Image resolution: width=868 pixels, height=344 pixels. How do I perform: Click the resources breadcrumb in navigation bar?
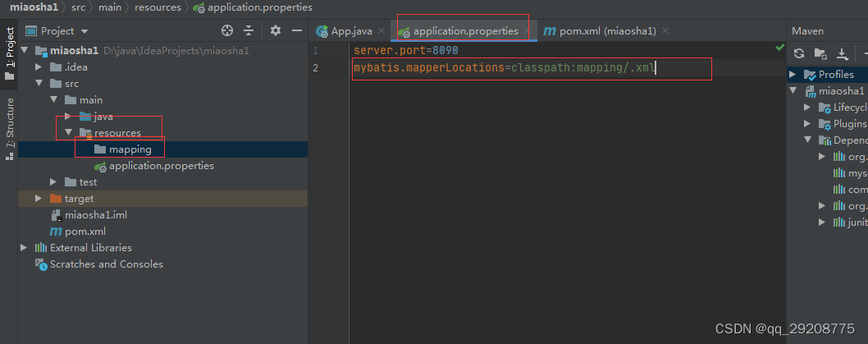tap(158, 7)
